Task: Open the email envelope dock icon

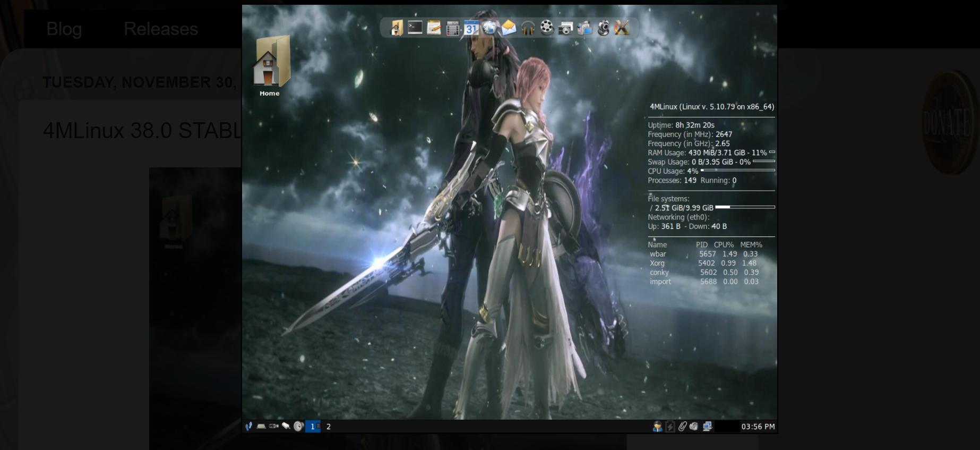Action: coord(509,28)
